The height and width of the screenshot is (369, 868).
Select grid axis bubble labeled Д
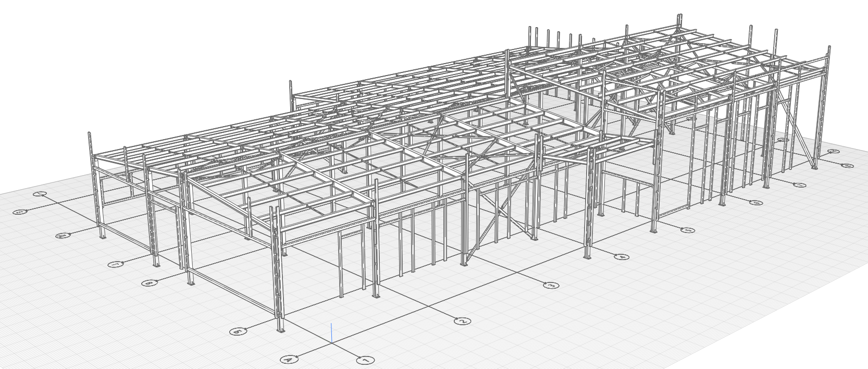[63, 236]
